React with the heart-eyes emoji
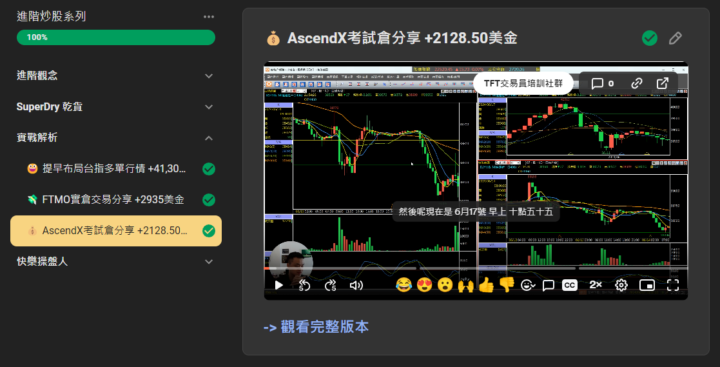720x367 pixels. tap(425, 285)
